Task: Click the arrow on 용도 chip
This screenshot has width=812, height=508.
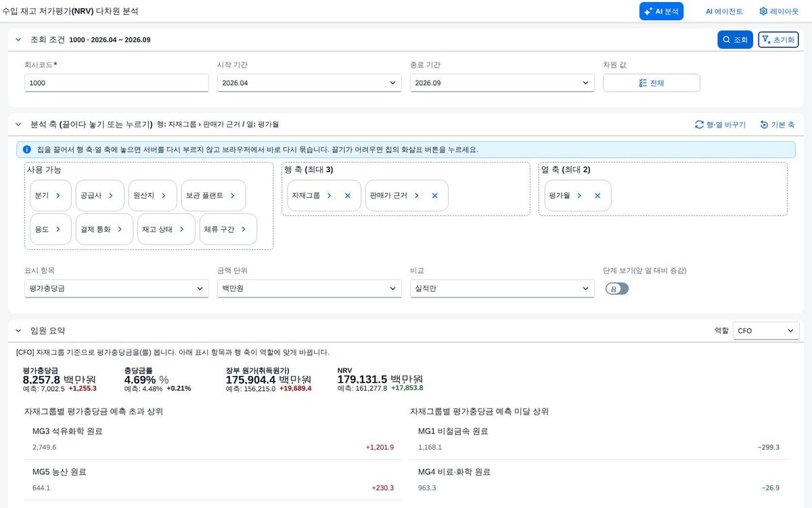Action: (x=58, y=230)
